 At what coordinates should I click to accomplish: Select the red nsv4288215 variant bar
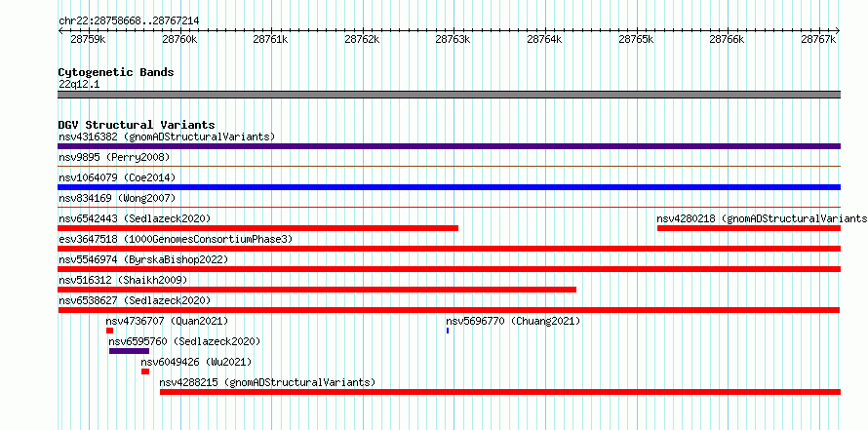coord(500,392)
